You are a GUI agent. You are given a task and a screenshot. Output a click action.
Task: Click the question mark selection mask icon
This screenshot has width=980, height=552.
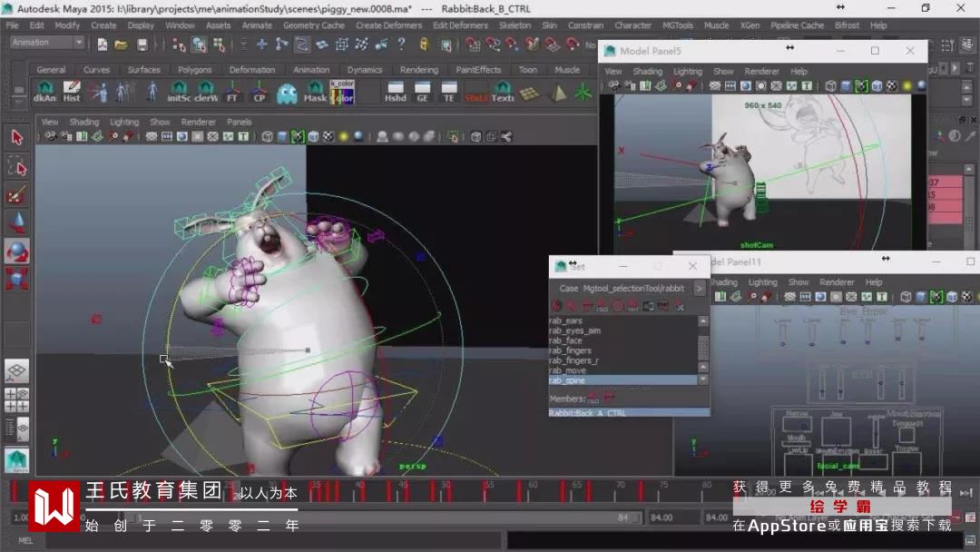point(401,44)
